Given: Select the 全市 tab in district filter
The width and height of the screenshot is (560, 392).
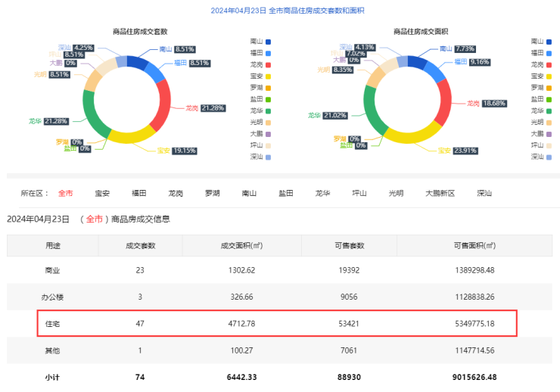Looking at the screenshot, I should tap(66, 193).
